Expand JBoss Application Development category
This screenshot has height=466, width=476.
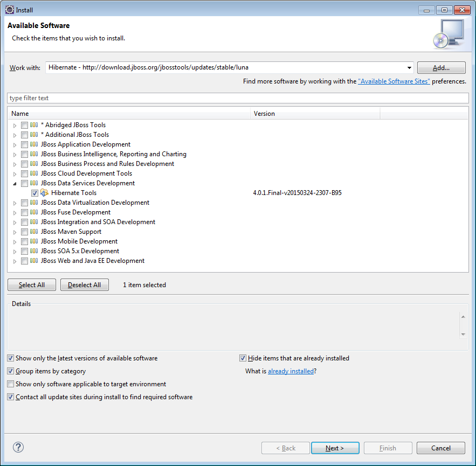[x=15, y=145]
